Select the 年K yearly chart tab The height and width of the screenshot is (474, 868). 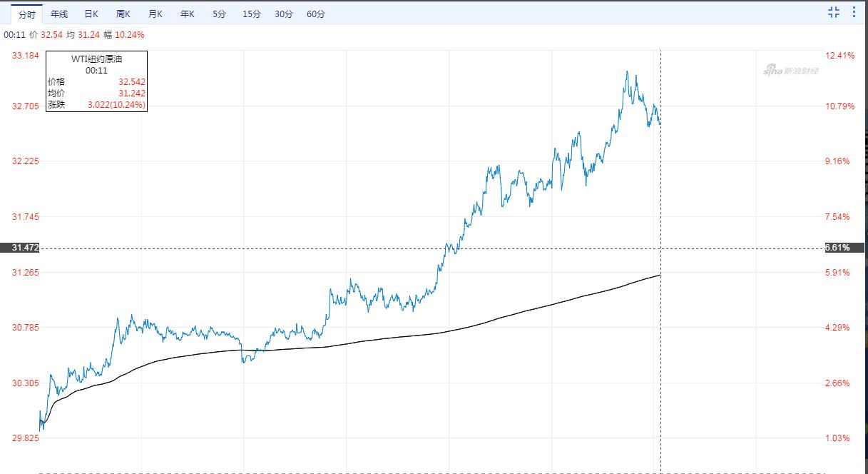(188, 14)
